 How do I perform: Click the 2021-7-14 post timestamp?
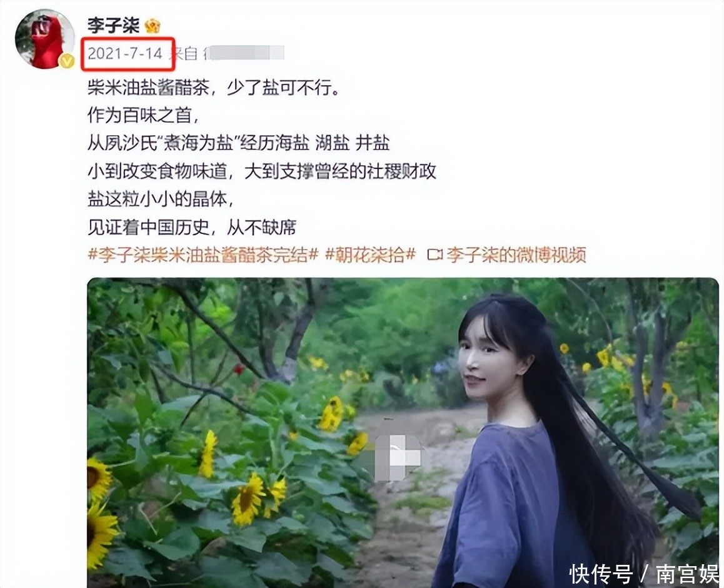click(x=125, y=54)
